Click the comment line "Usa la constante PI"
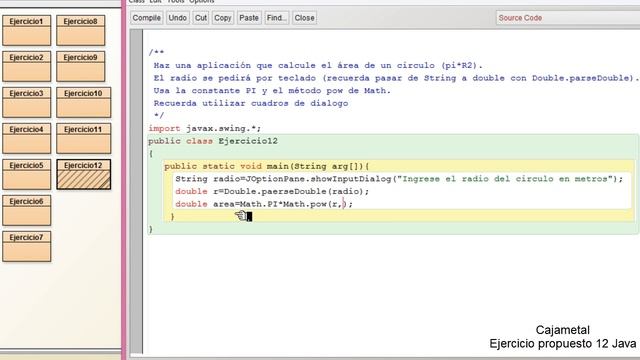The width and height of the screenshot is (640, 360). 272,91
